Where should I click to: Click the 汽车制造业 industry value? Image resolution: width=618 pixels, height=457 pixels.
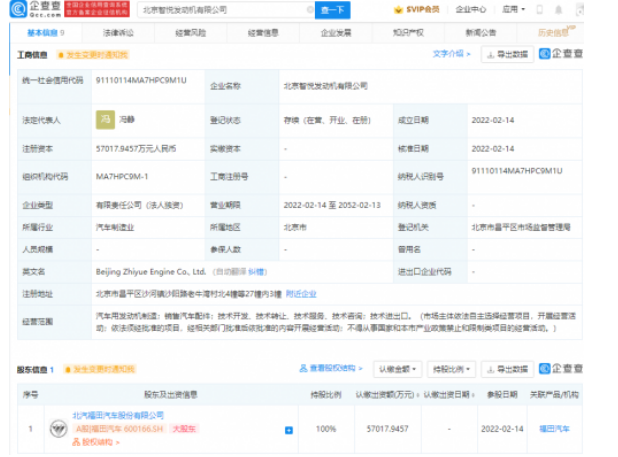tap(115, 227)
